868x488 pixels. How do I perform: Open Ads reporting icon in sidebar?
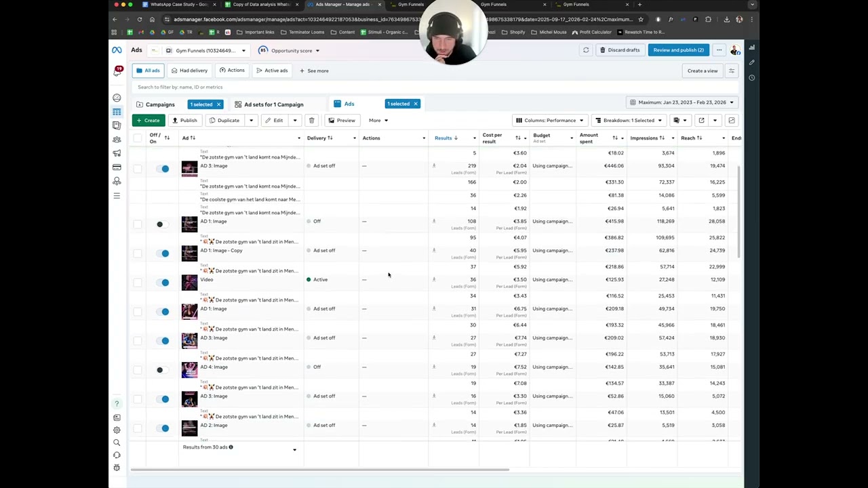(117, 125)
